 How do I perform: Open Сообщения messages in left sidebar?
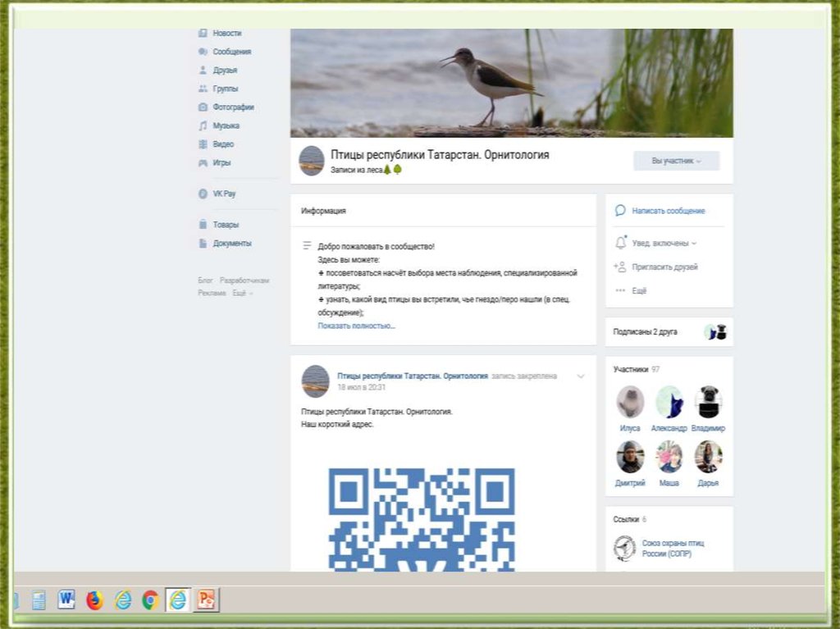point(231,52)
